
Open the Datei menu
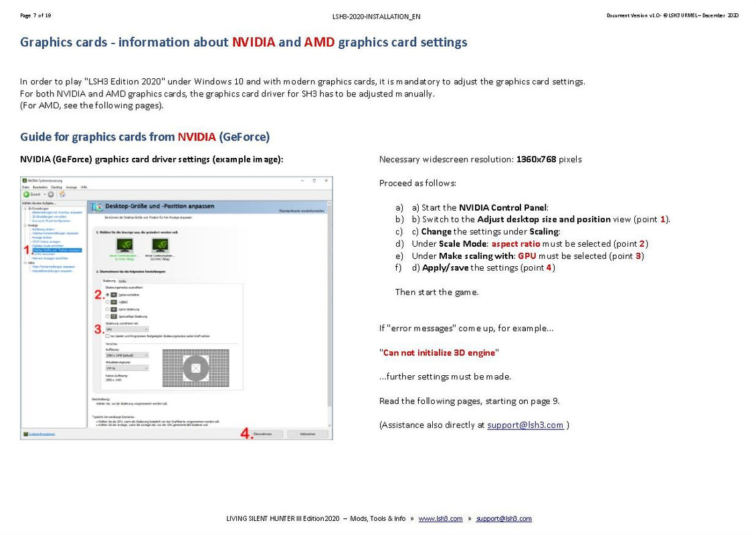click(x=25, y=187)
